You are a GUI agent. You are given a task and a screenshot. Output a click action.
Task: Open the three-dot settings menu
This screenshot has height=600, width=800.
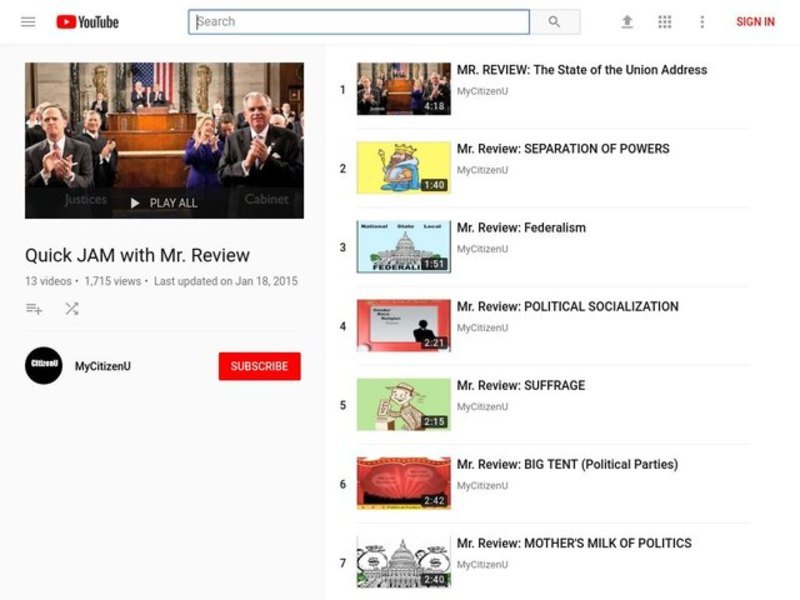(x=702, y=22)
